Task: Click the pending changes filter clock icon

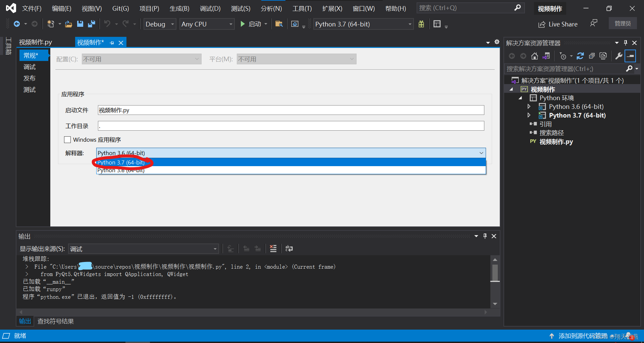Action: coord(563,56)
